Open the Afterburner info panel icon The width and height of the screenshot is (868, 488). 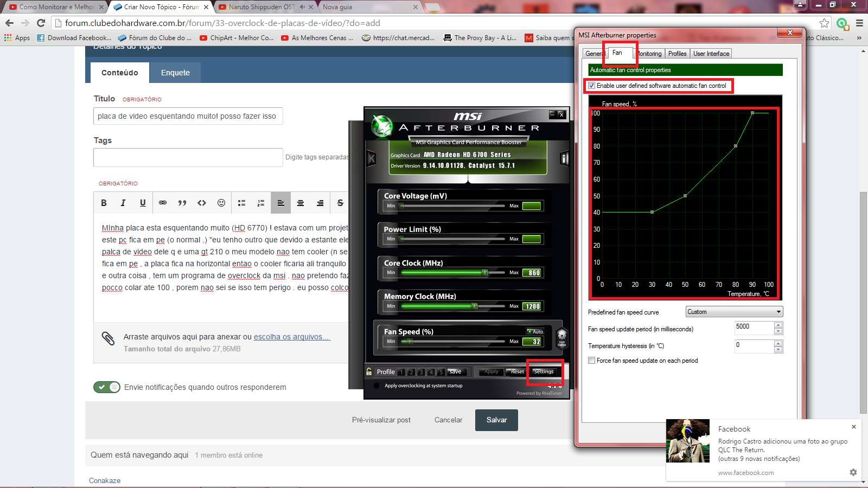(564, 158)
